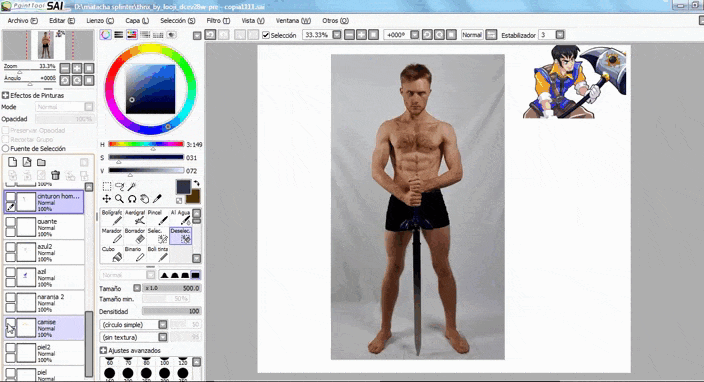704x382 pixels.
Task: Choose the Selec. selection pen
Action: 158,236
